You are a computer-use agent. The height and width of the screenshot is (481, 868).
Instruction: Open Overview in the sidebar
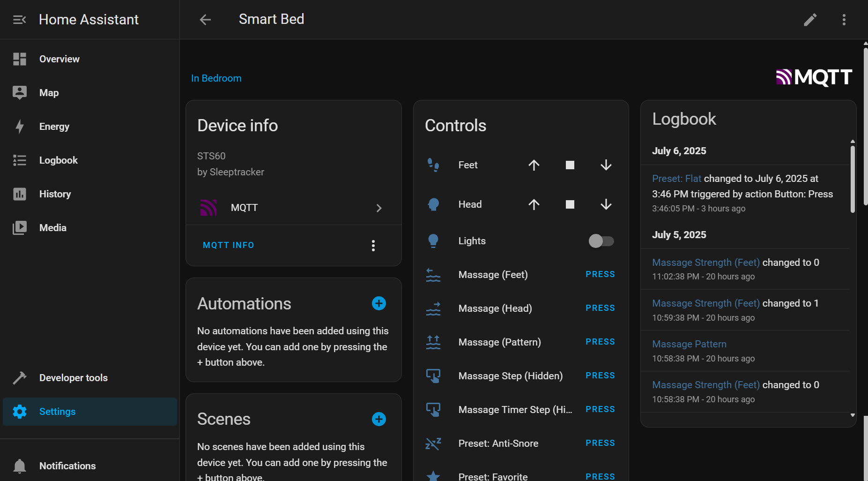pyautogui.click(x=89, y=59)
